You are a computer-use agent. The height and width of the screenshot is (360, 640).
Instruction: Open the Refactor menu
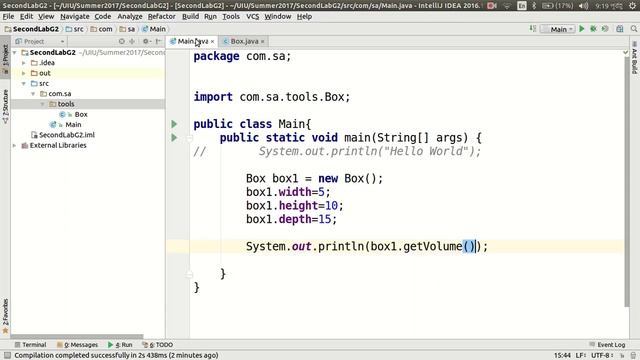point(161,16)
